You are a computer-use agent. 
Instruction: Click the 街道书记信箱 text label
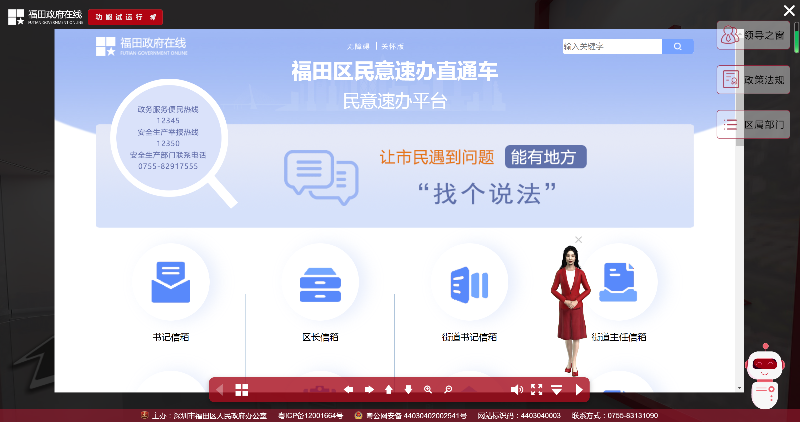[469, 337]
